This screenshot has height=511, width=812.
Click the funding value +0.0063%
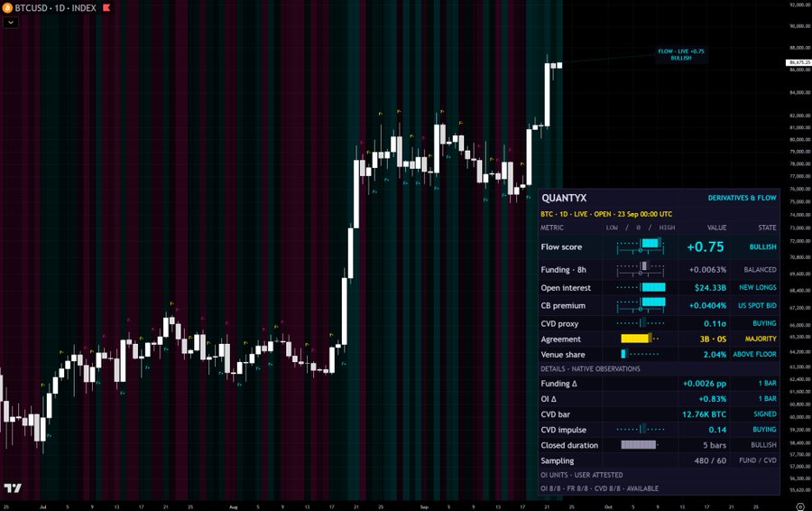(707, 269)
